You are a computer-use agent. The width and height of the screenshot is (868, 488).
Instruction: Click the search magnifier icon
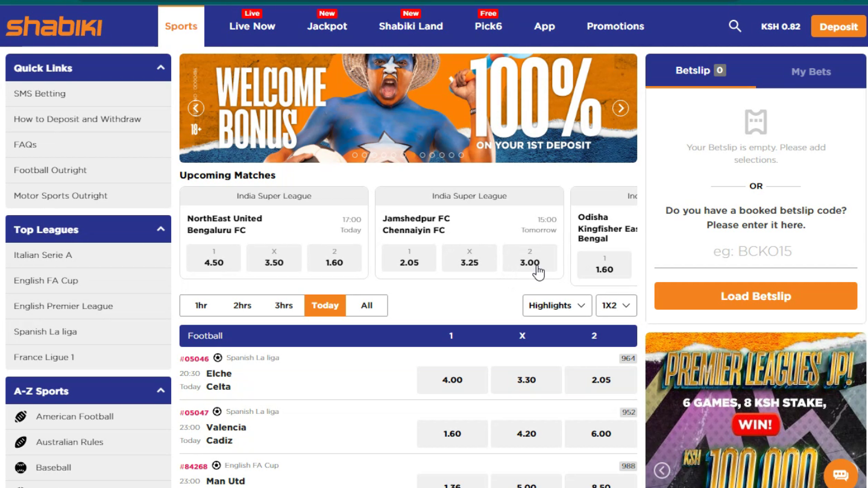tap(735, 26)
